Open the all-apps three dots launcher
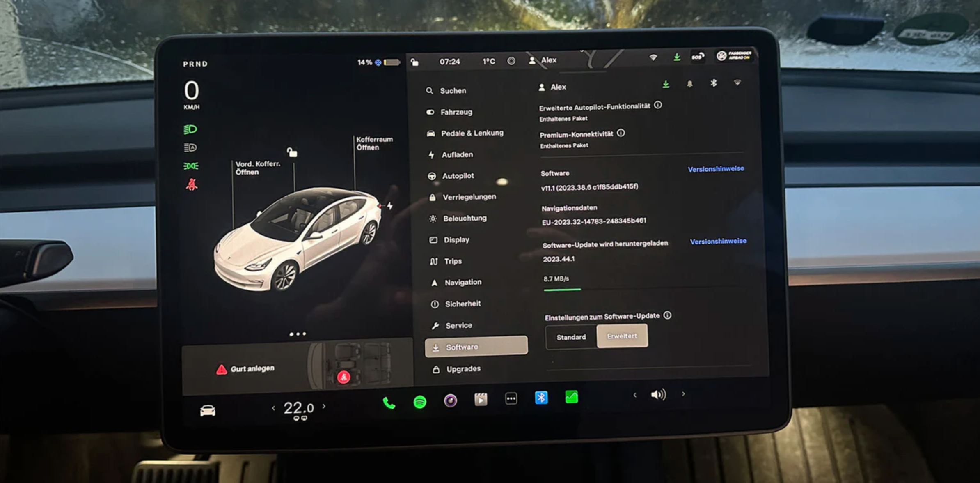Screen dimensions: 980x483 point(511,398)
